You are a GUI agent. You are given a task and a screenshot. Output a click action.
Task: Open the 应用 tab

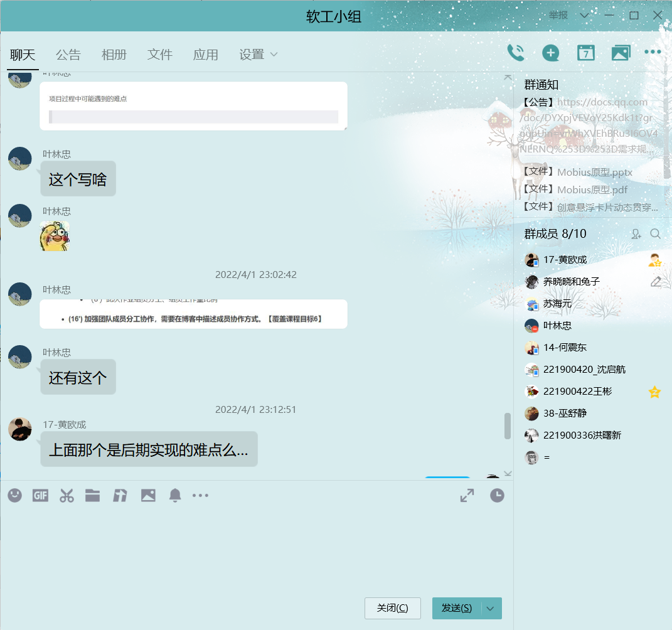pos(206,55)
